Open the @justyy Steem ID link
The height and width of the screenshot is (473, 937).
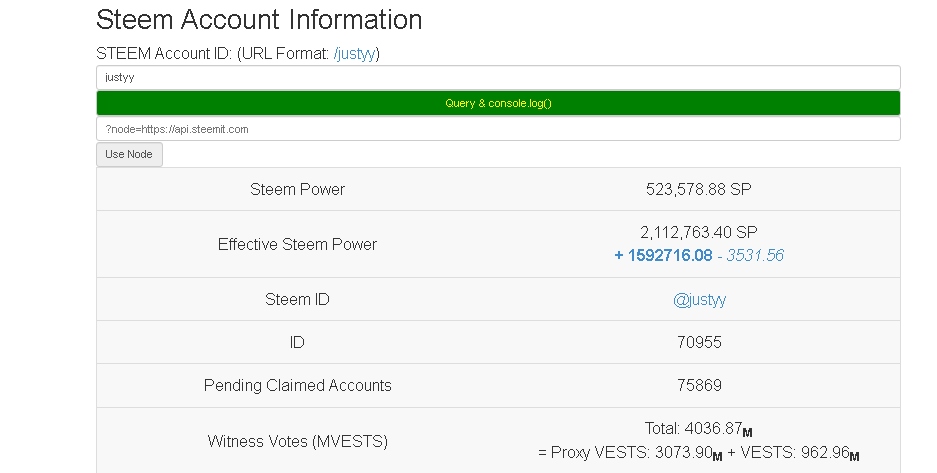699,299
